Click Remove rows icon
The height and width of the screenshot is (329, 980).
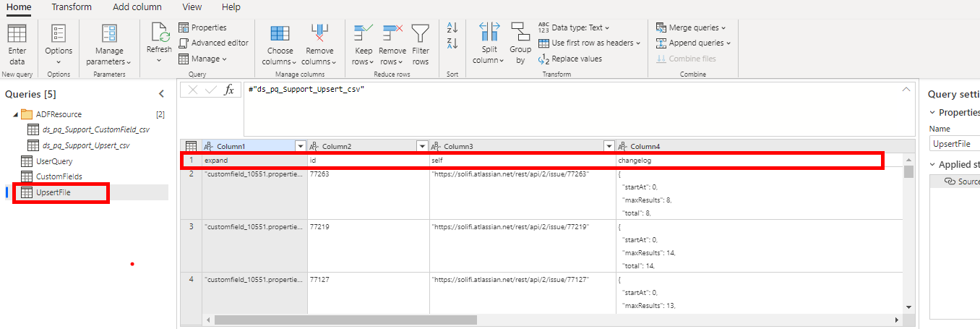coord(392,33)
